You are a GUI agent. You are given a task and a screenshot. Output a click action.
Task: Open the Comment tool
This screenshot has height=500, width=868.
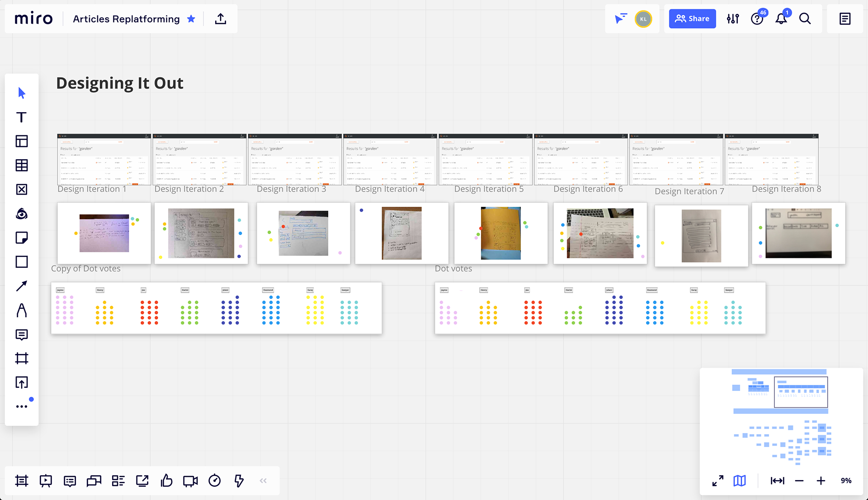(21, 334)
